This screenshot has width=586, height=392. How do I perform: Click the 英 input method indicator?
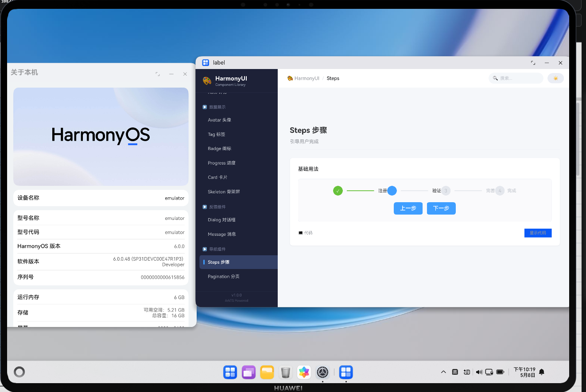(455, 372)
